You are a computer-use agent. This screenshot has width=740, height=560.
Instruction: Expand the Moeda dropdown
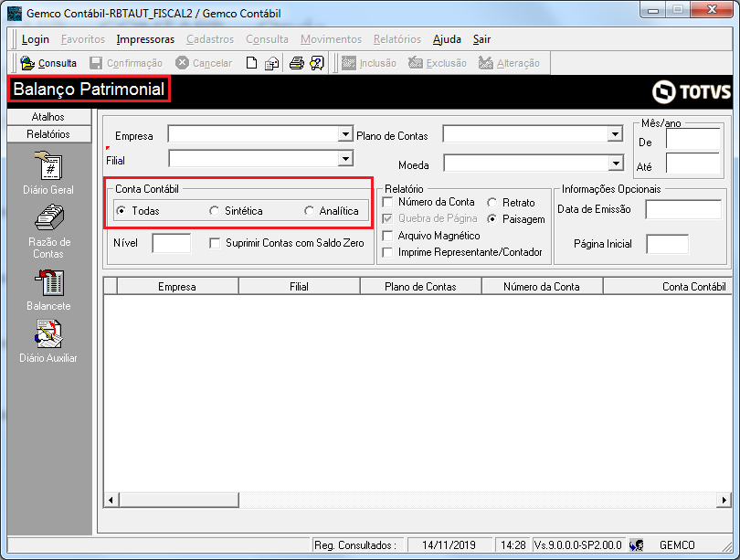(616, 164)
